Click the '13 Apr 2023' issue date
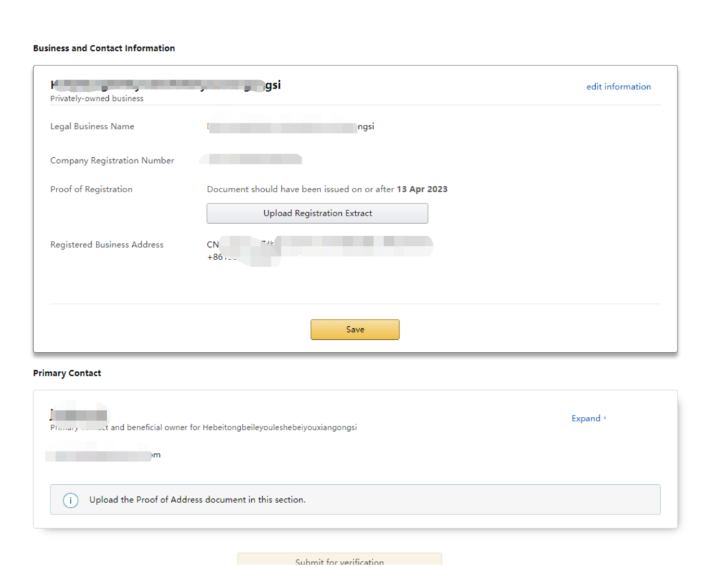The image size is (728, 567). pos(422,190)
